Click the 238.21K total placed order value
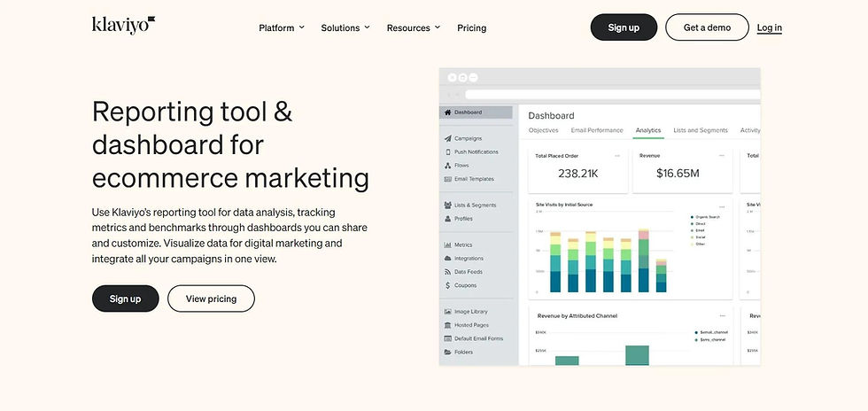 click(x=577, y=174)
